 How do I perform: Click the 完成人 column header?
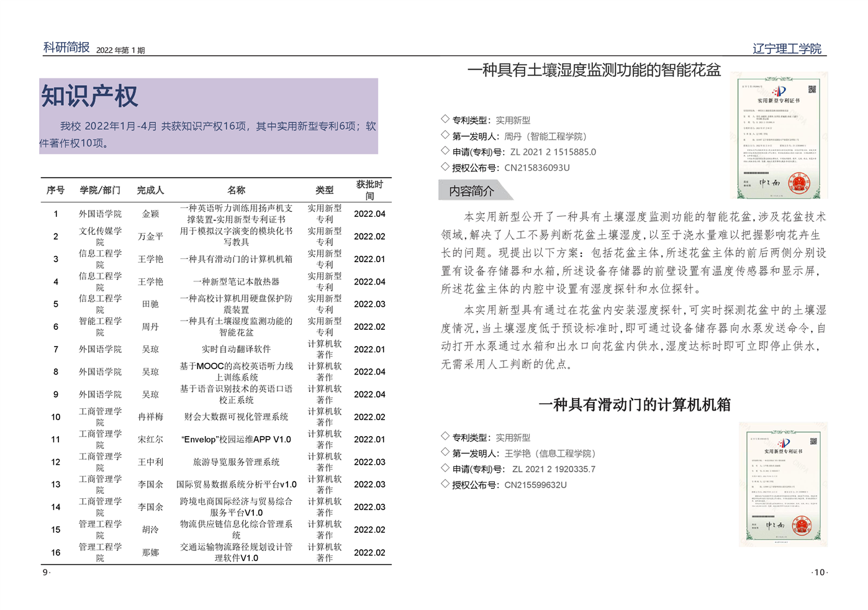(x=150, y=190)
